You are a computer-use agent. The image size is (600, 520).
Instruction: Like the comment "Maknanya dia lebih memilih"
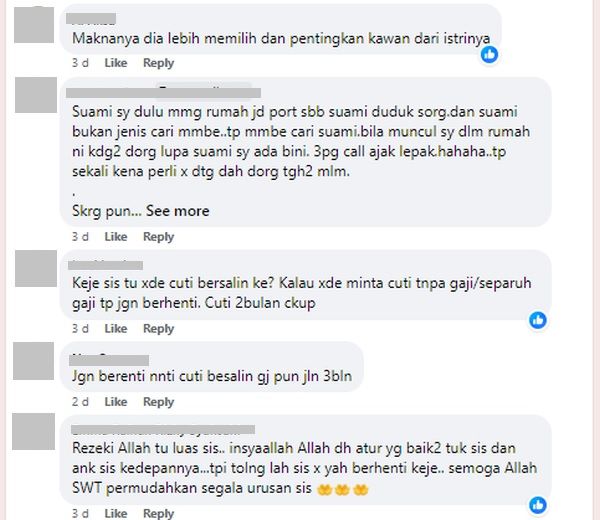coord(116,63)
